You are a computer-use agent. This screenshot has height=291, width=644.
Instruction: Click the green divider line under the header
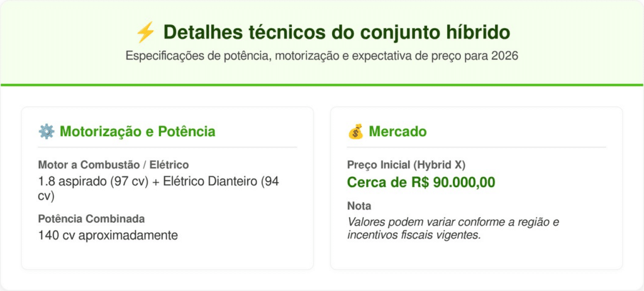click(322, 84)
